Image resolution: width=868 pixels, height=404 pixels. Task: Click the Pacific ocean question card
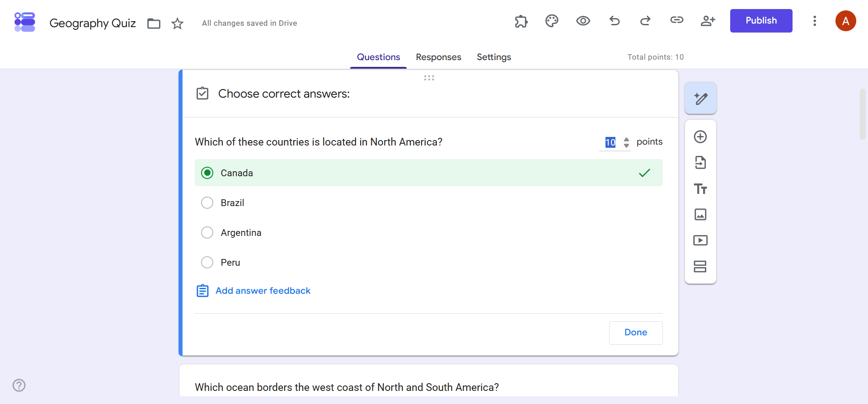(428, 381)
